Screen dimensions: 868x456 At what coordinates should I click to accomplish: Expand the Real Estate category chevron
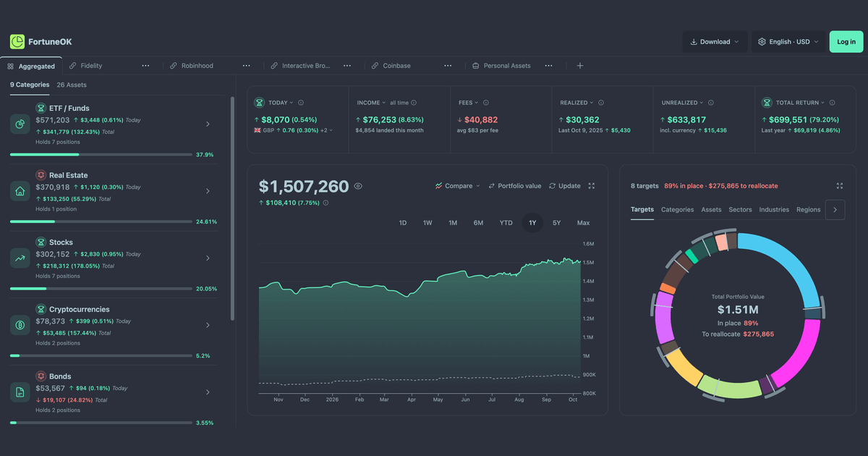click(x=208, y=191)
